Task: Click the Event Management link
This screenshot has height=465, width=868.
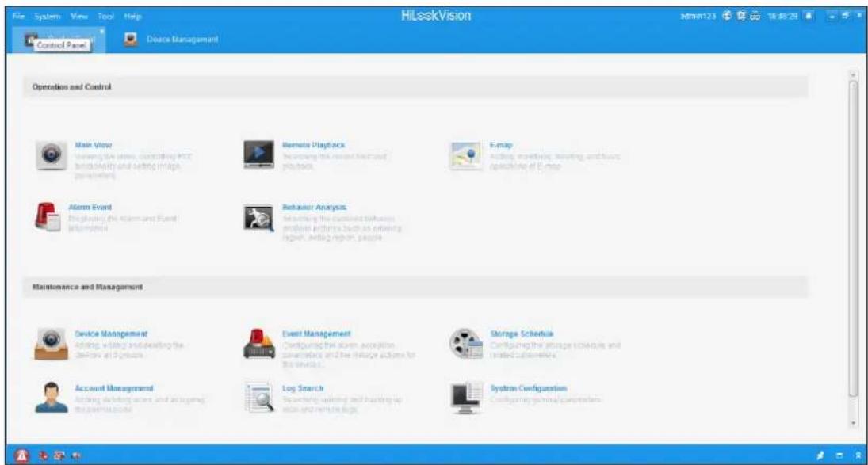Action: (x=316, y=334)
